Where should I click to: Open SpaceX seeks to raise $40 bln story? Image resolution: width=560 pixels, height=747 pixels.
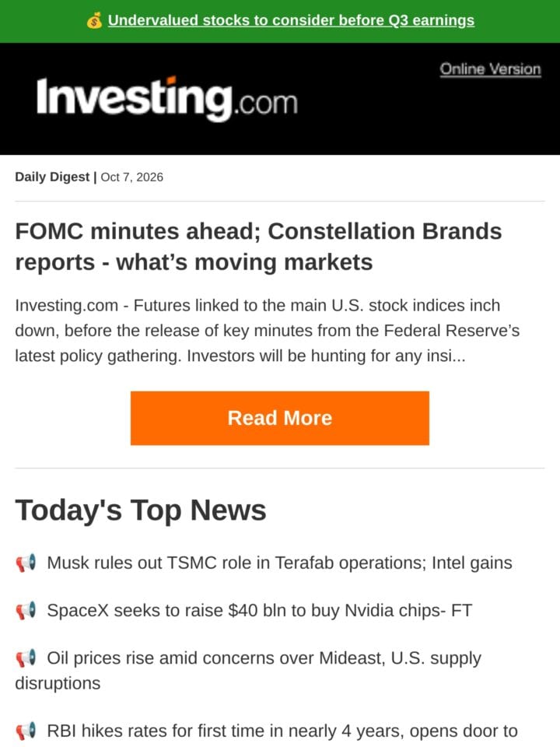[259, 610]
